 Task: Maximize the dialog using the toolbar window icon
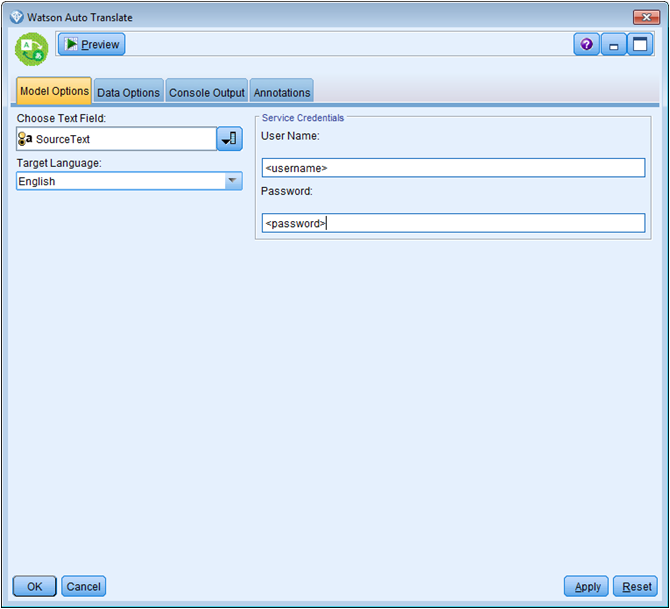(640, 44)
